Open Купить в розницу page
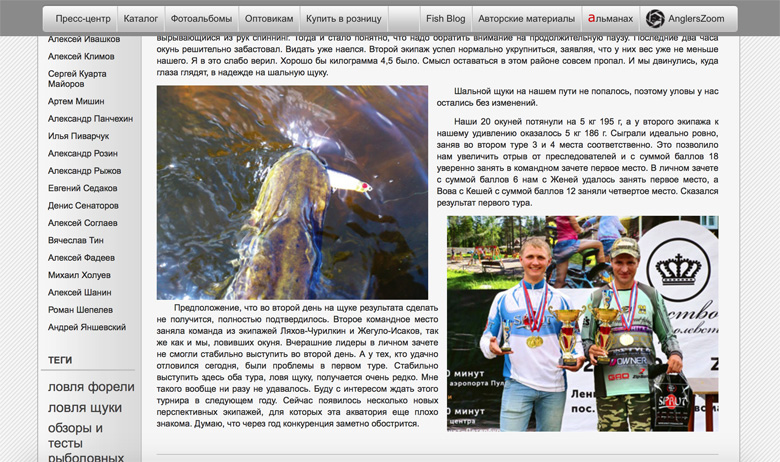This screenshot has width=780, height=462. [x=343, y=19]
